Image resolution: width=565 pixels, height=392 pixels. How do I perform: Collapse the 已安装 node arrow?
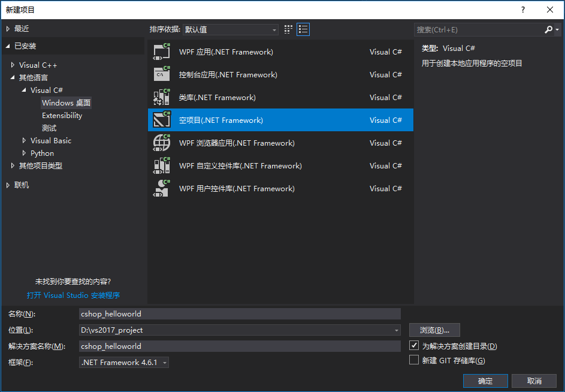(8, 46)
